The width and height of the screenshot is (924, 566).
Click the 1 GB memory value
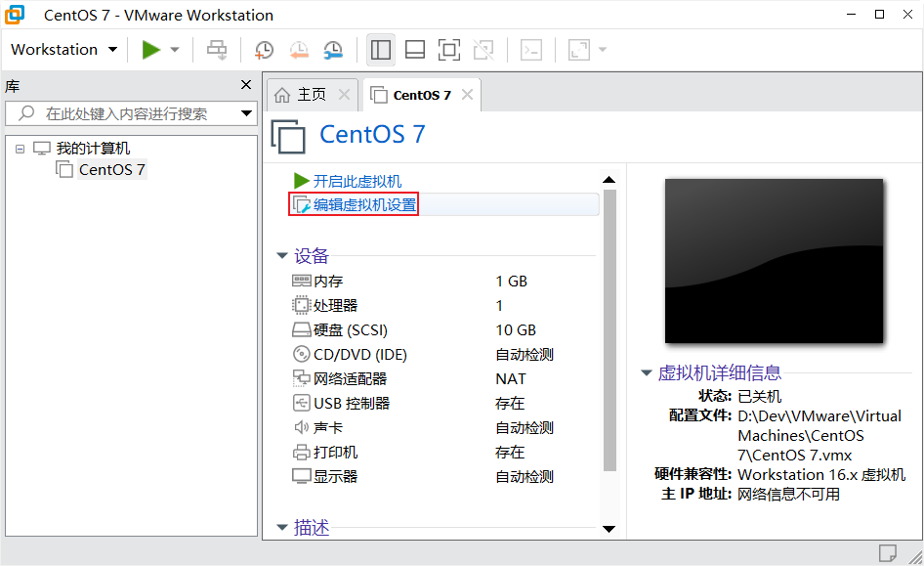(512, 282)
